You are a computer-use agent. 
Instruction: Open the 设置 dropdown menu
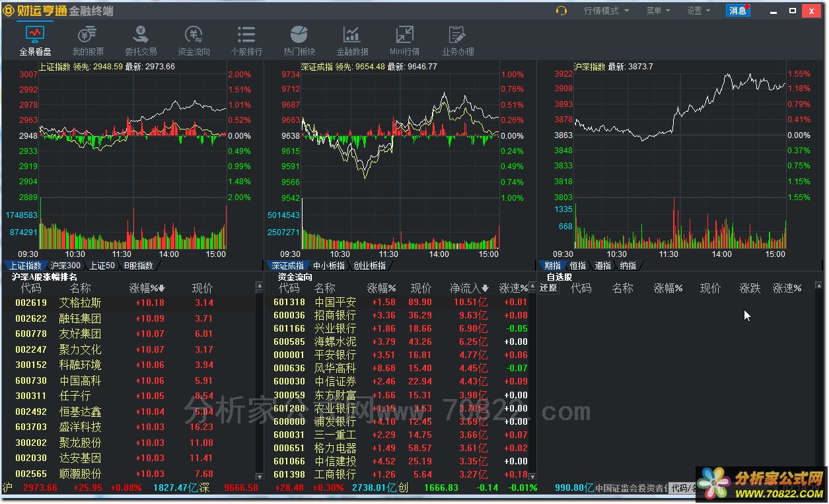click(x=698, y=11)
